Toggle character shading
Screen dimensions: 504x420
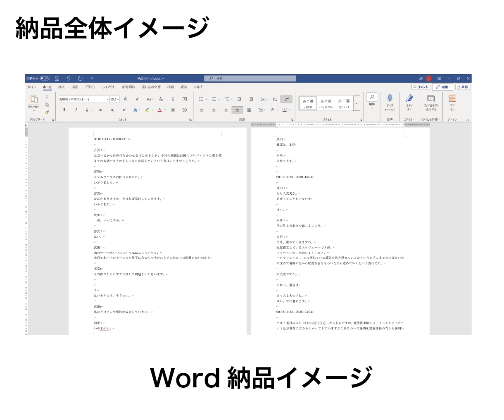tap(173, 110)
